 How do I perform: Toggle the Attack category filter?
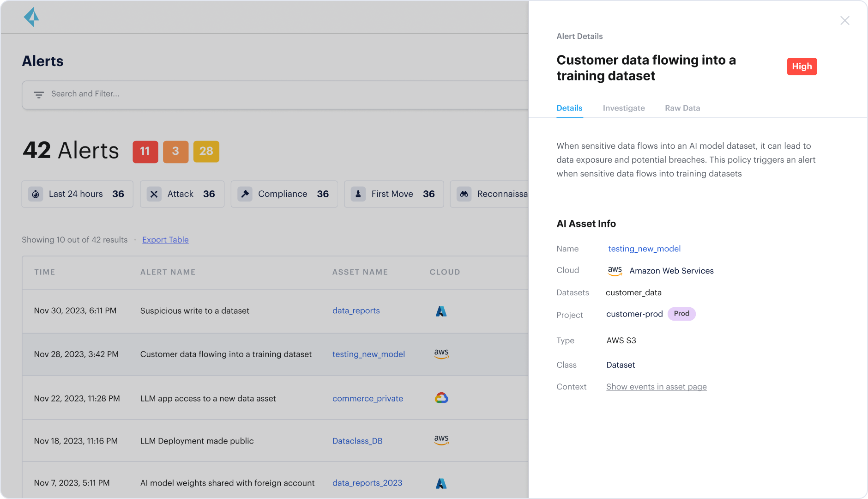click(182, 194)
